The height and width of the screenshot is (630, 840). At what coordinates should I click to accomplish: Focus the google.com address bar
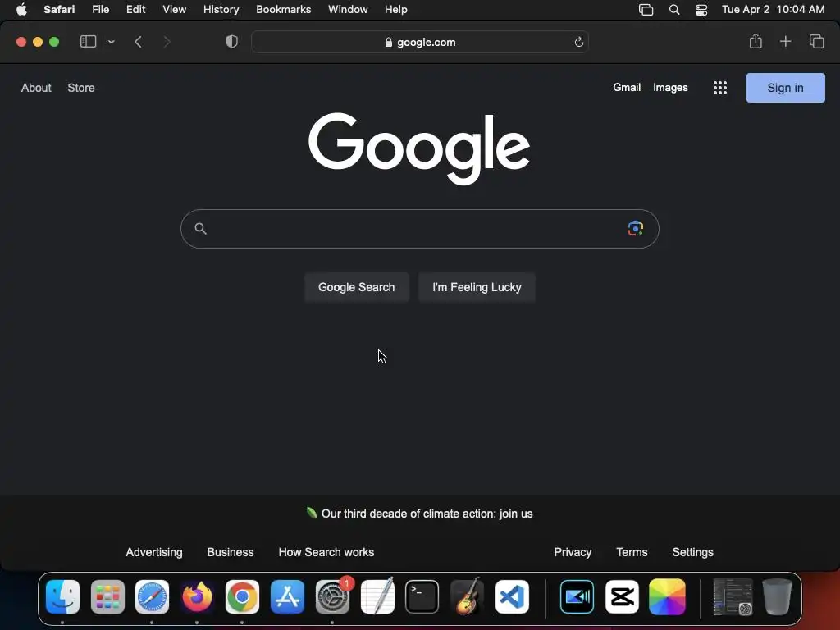coord(420,42)
